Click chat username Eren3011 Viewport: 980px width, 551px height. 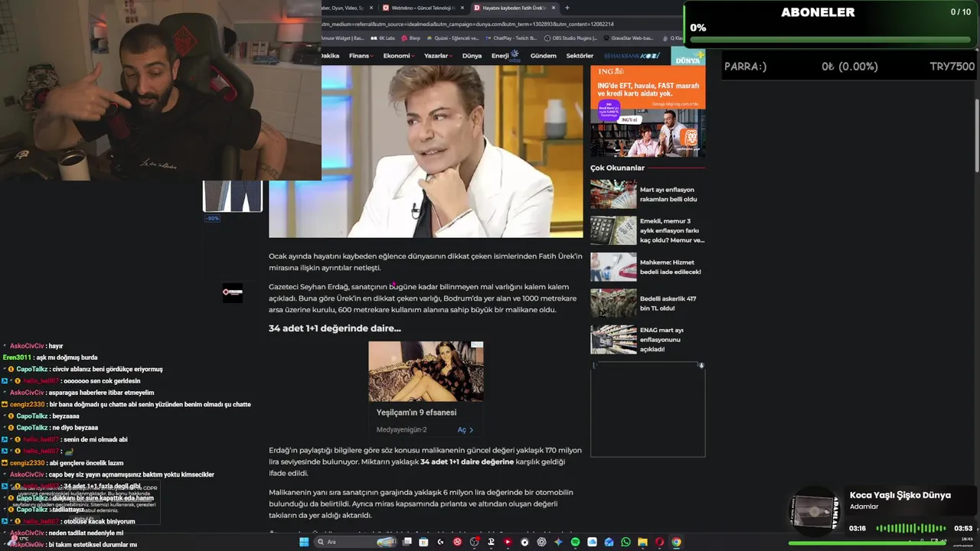18,357
